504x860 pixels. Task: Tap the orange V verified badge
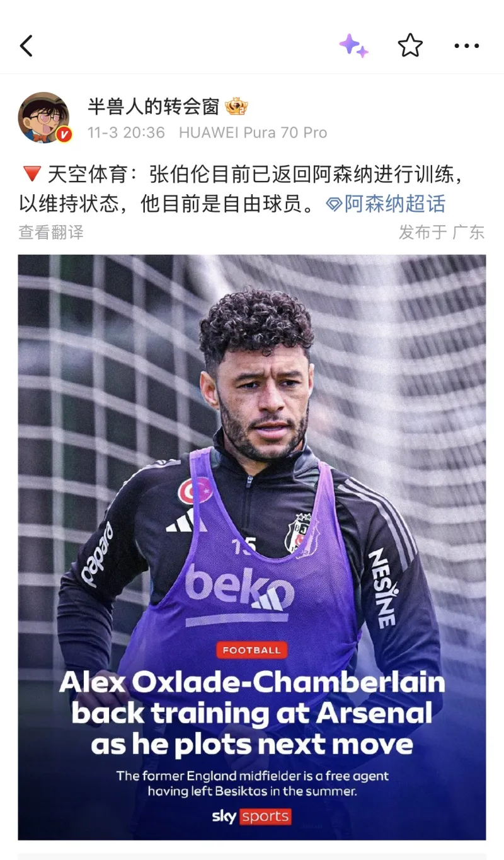tap(64, 134)
